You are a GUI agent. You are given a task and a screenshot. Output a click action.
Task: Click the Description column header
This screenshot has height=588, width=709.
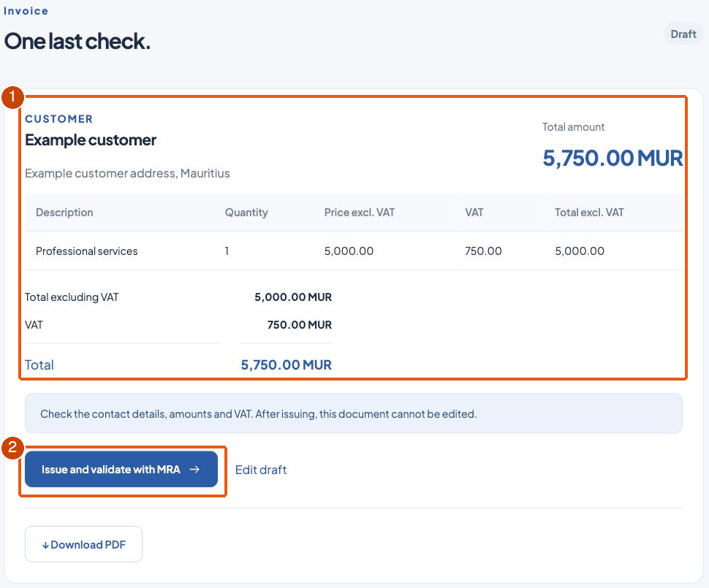tap(64, 213)
